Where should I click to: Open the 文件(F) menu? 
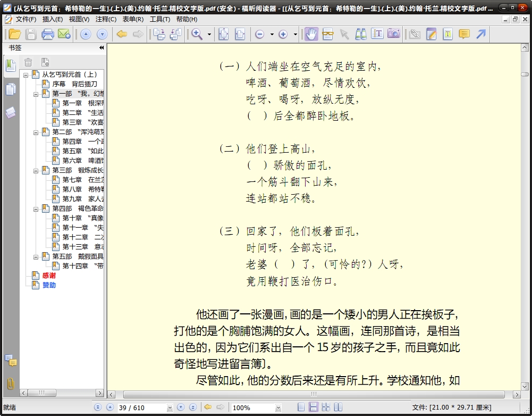tap(26, 19)
